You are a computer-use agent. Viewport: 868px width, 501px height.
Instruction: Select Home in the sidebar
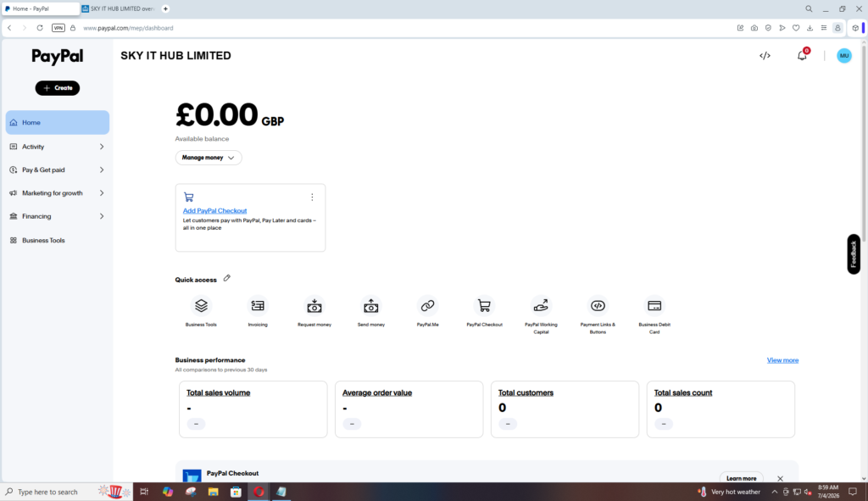click(x=58, y=122)
